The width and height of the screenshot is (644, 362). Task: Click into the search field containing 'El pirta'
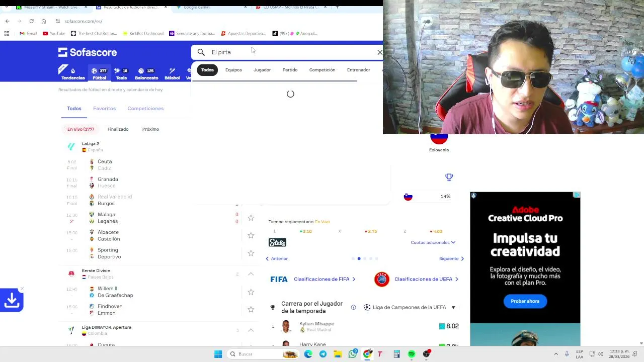(292, 52)
